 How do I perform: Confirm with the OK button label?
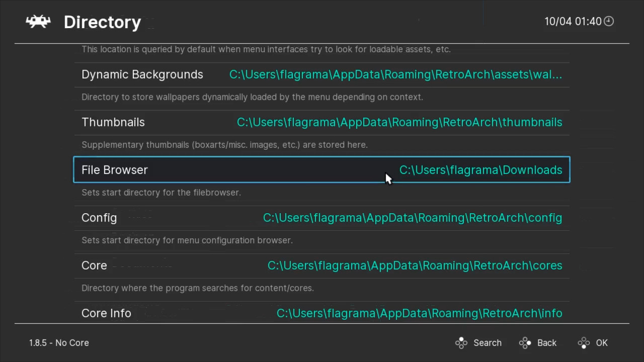point(602,343)
